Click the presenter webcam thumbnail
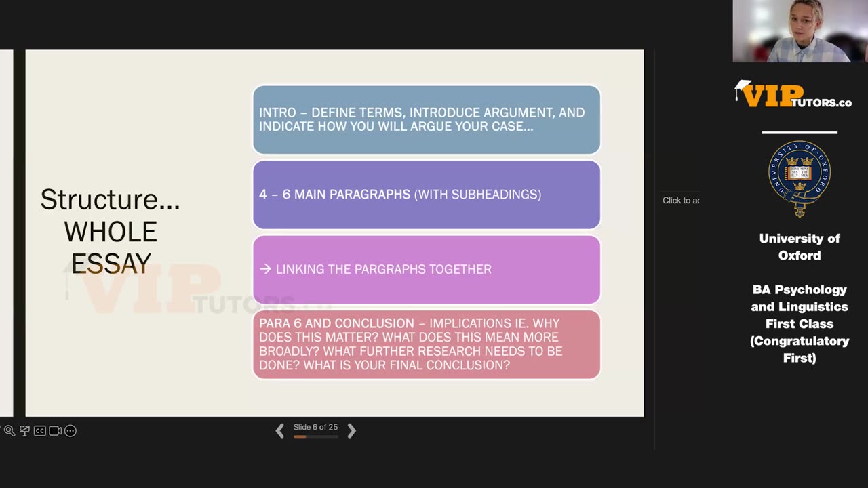The height and width of the screenshot is (488, 868). pyautogui.click(x=800, y=31)
